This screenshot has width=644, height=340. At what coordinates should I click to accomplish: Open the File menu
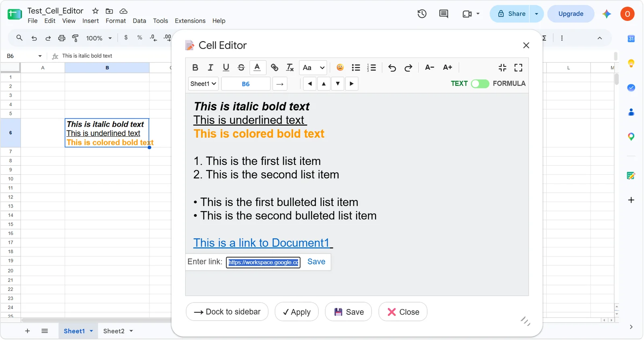(x=33, y=21)
